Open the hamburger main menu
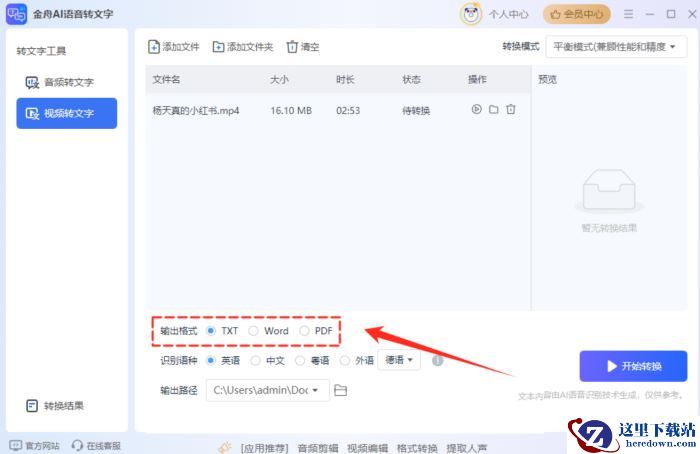700x454 pixels. 628,14
